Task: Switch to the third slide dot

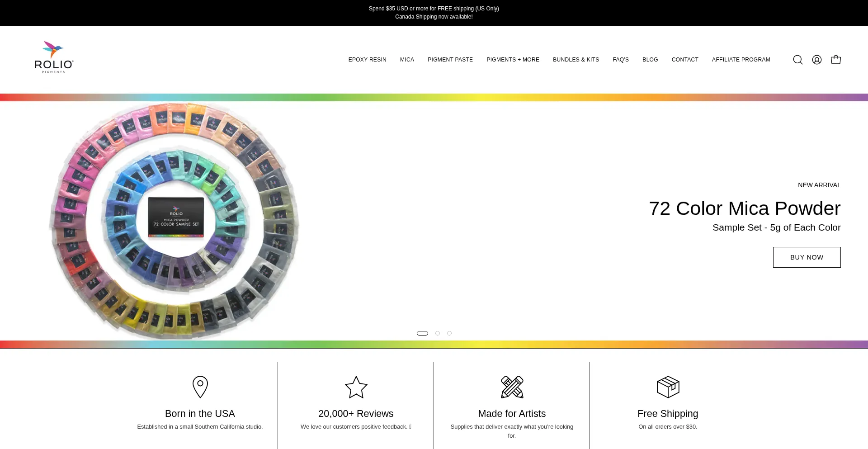Action: pyautogui.click(x=449, y=333)
